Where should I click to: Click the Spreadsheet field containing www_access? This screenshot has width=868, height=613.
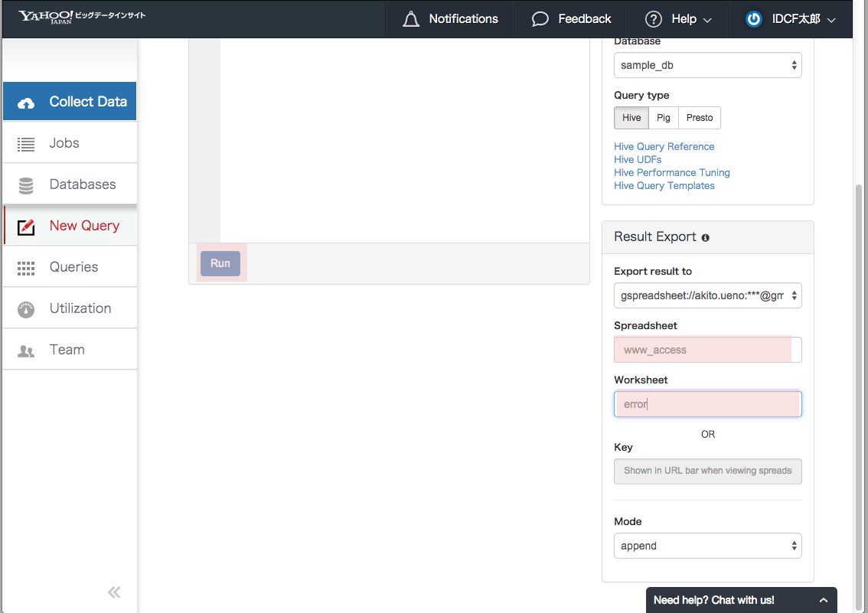tap(707, 350)
